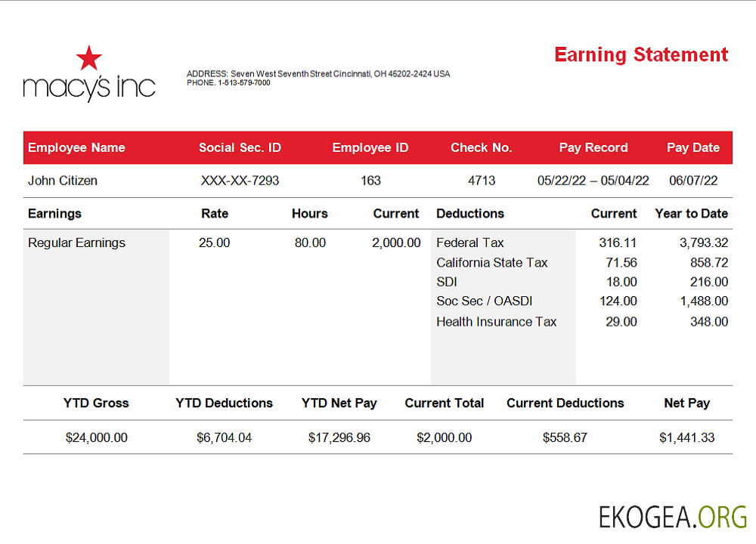The image size is (756, 544).
Task: Open the EKOGEA.ORG watermark link
Action: tap(673, 517)
